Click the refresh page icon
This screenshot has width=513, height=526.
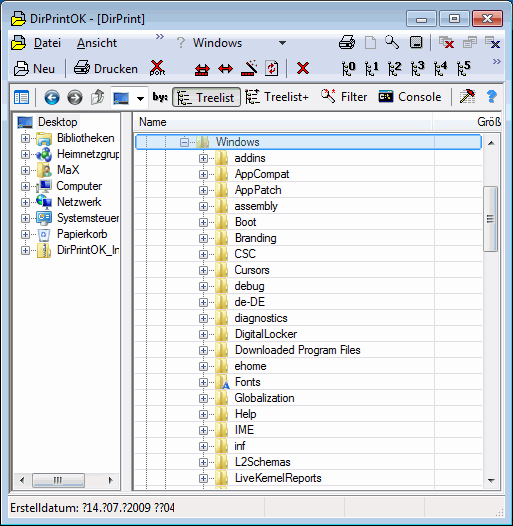tap(271, 68)
